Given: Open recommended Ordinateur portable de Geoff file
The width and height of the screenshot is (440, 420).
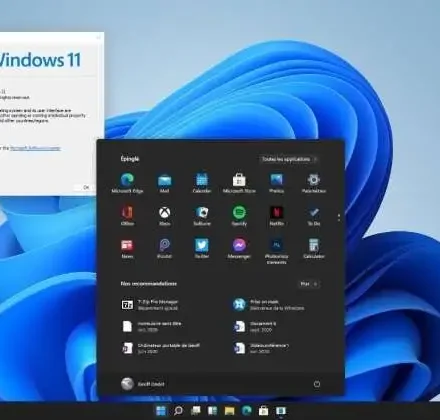Looking at the screenshot, I should tap(160, 348).
